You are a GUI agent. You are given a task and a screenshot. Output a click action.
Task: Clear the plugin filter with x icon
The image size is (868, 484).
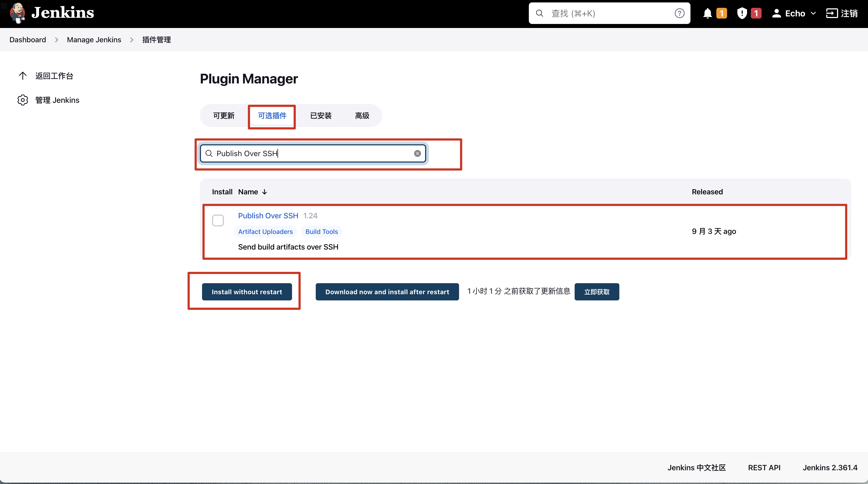[x=418, y=153]
